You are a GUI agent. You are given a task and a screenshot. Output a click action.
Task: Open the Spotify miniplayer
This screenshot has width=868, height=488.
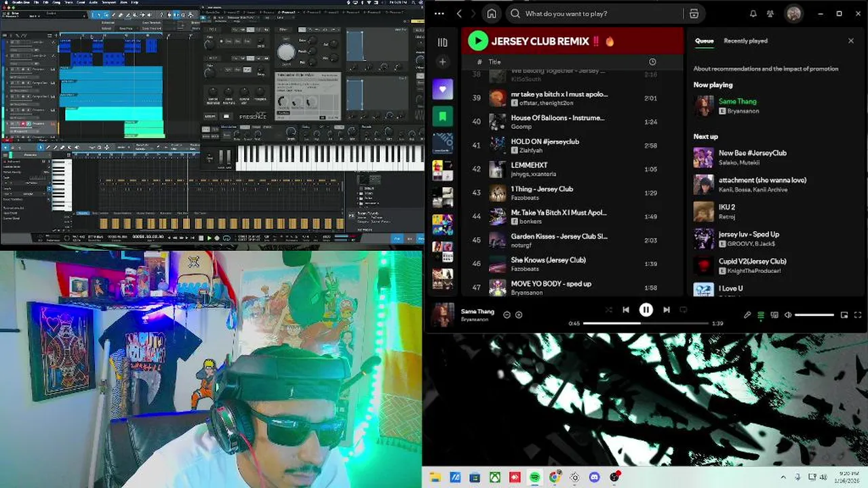coord(844,314)
